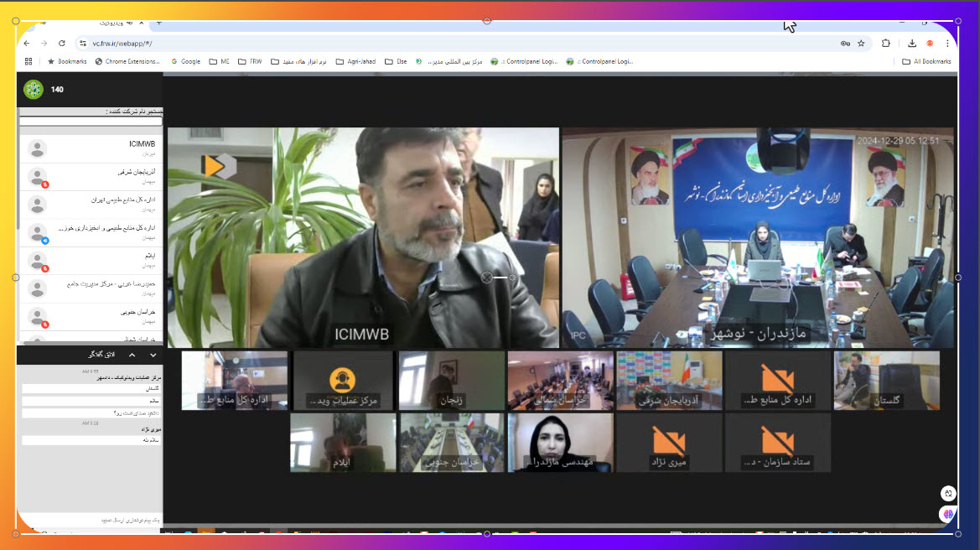Click the chat message input box
The width and height of the screenshot is (980, 550).
(x=90, y=520)
